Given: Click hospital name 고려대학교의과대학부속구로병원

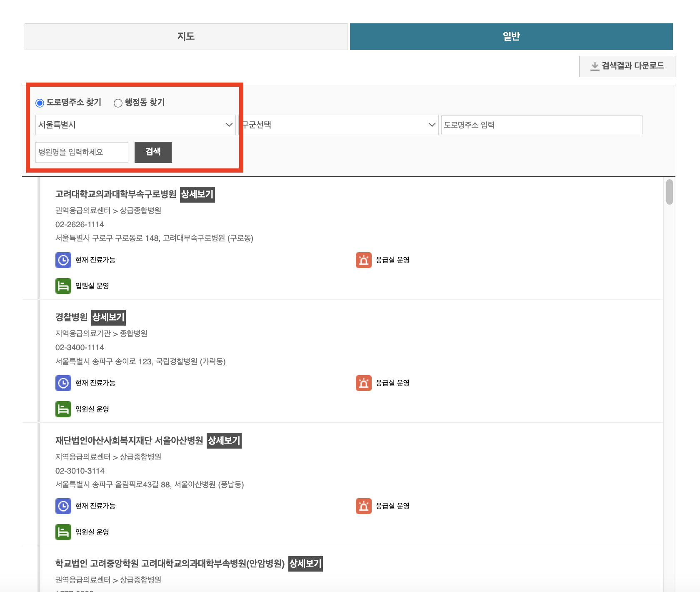Looking at the screenshot, I should [116, 194].
